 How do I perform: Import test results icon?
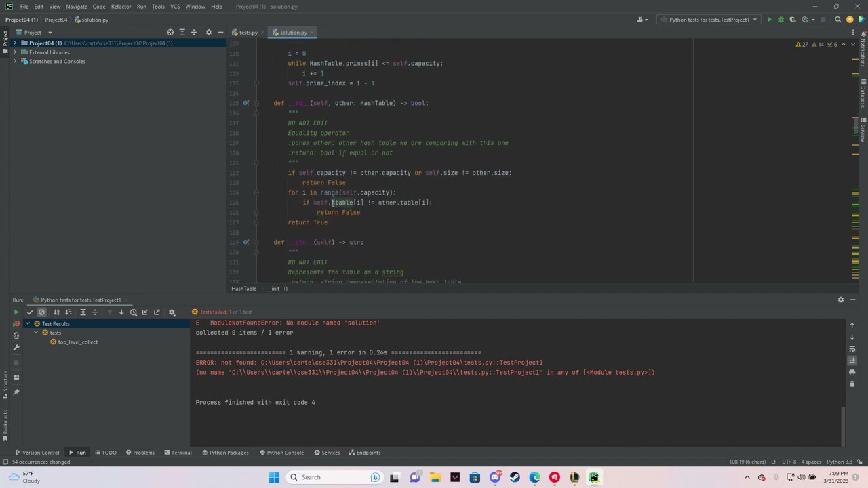click(x=144, y=312)
